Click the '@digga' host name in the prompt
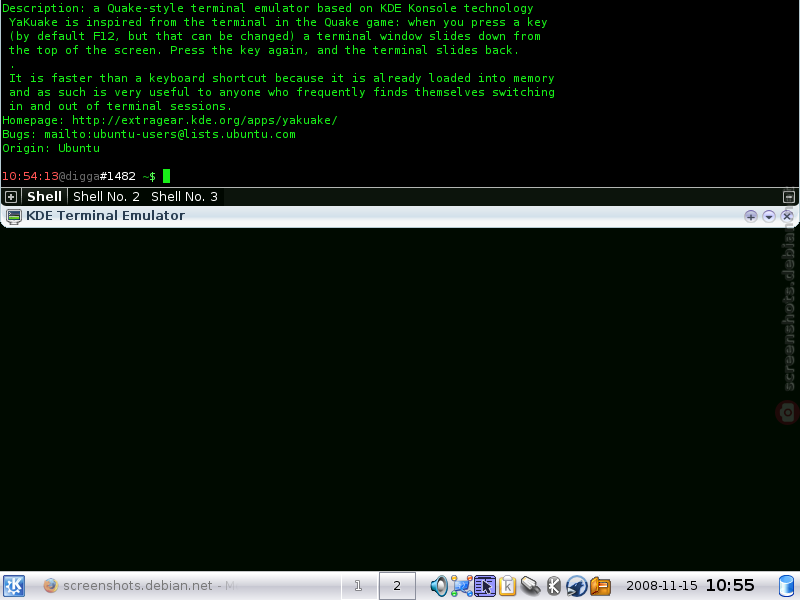 pyautogui.click(x=79, y=176)
